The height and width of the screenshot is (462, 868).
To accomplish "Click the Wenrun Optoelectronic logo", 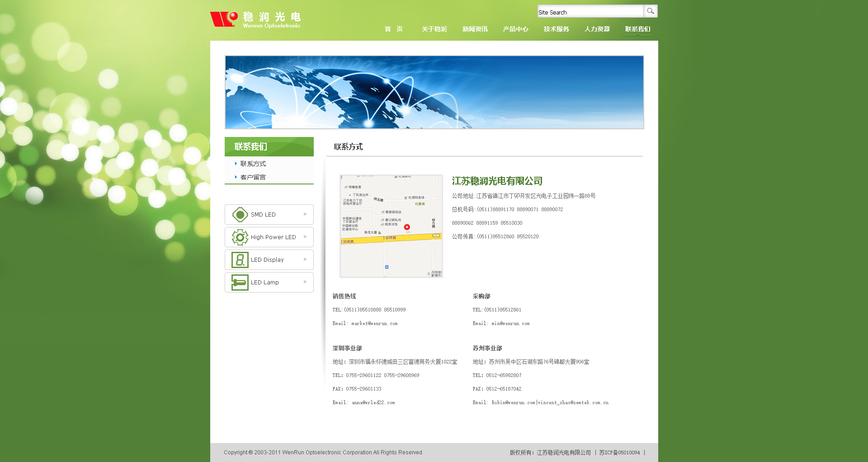I will tap(255, 19).
